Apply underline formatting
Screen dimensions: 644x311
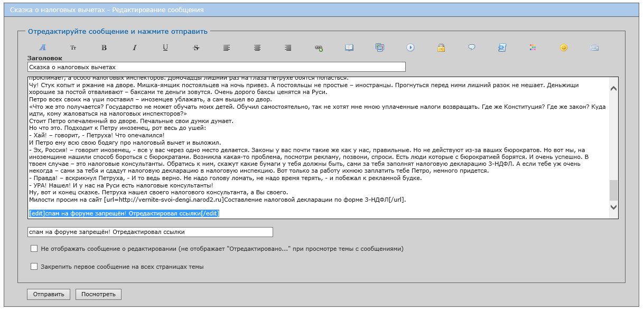(x=165, y=48)
